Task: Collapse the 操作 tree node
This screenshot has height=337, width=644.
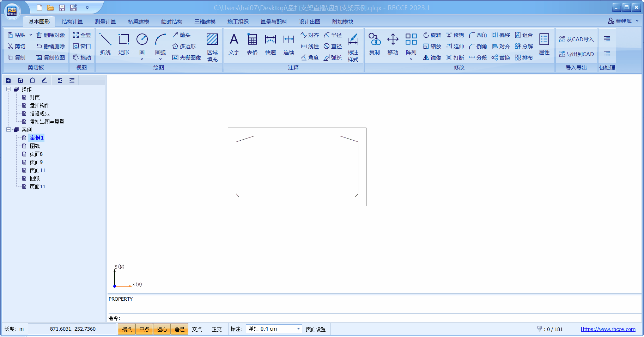Action: tap(8, 89)
